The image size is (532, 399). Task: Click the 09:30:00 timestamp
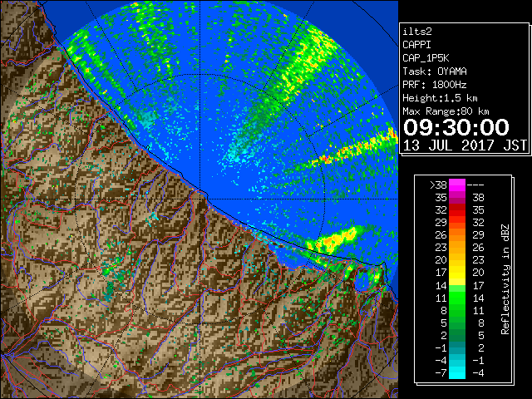coord(456,127)
